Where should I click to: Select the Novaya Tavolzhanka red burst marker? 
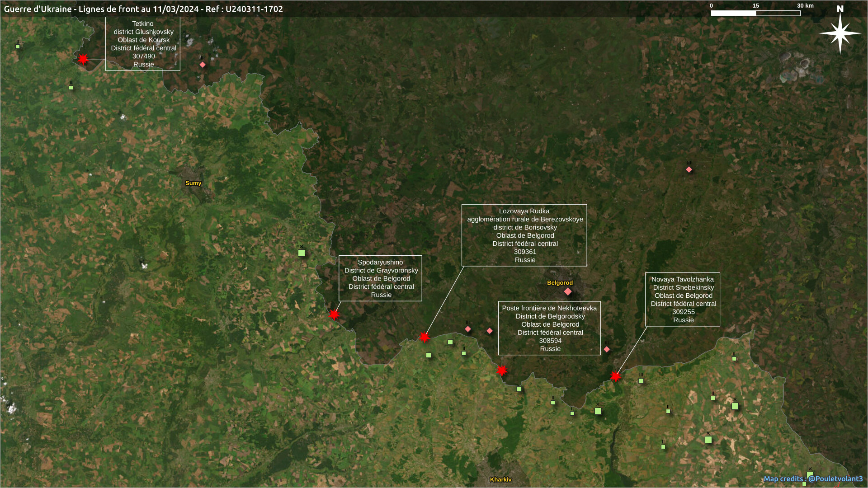[x=615, y=376]
